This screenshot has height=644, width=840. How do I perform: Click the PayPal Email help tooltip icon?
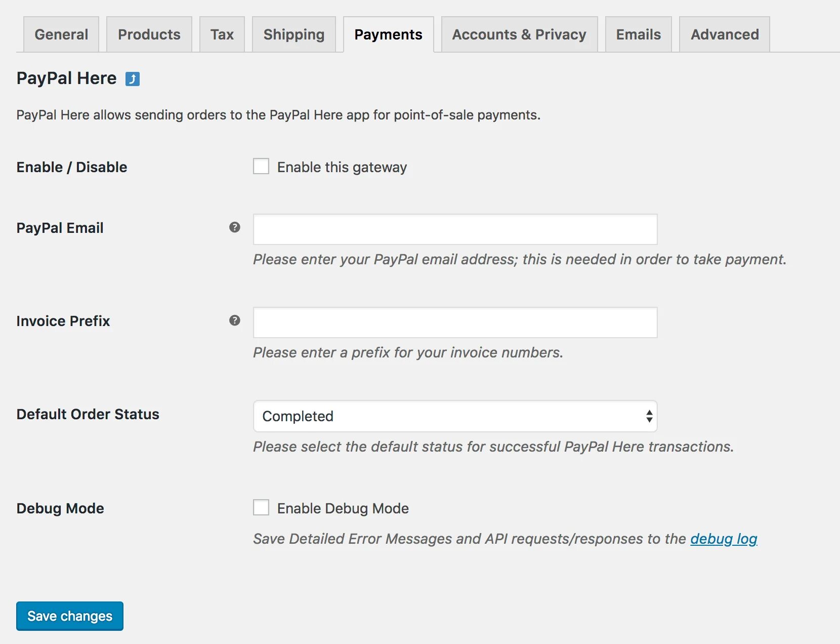click(234, 227)
